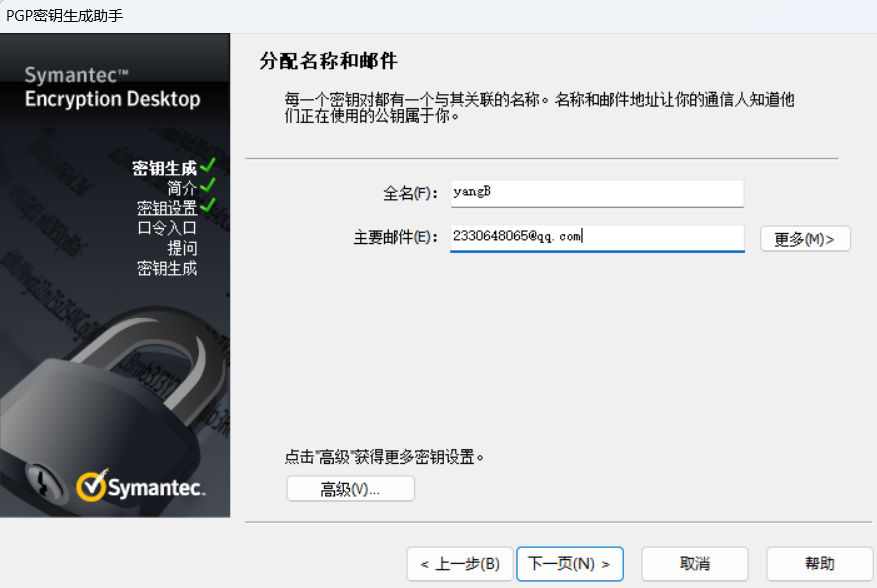Select 密钥设置 step in sidebar

tap(167, 208)
